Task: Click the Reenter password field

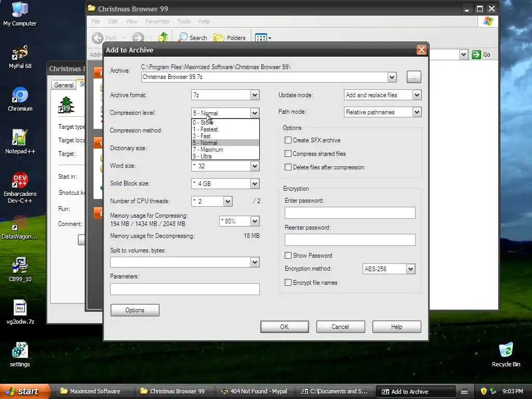Action: [x=350, y=240]
